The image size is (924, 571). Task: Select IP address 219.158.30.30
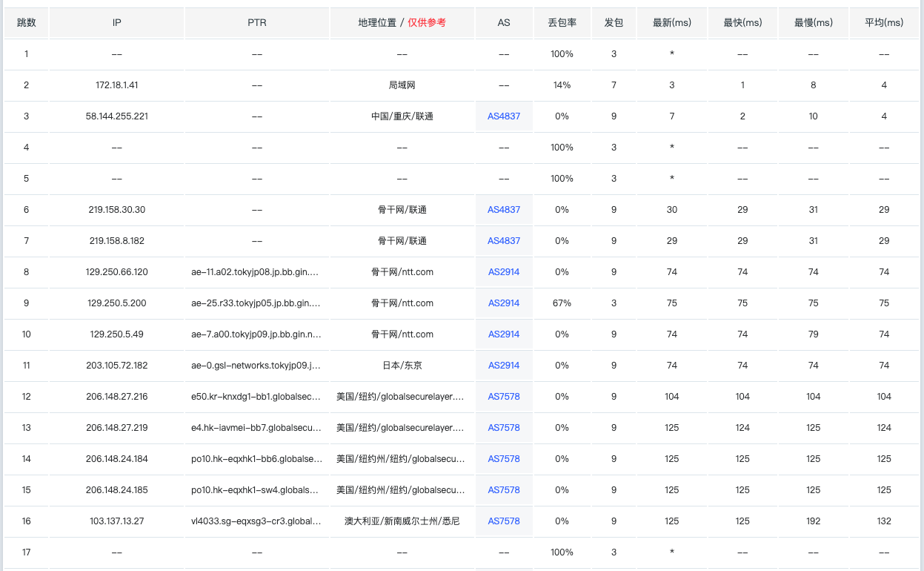(117, 210)
